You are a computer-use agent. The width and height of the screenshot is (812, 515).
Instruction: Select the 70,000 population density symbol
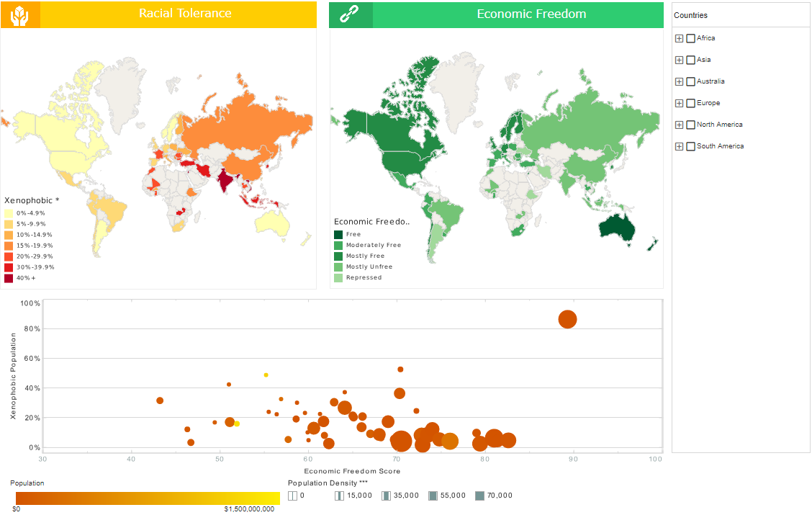click(x=480, y=496)
